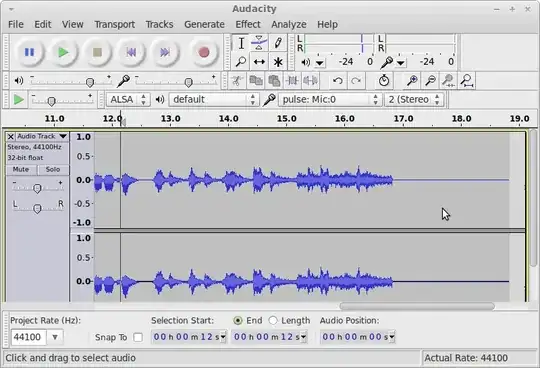This screenshot has width=540, height=368.
Task: Select the Envelope tool
Action: [259, 43]
